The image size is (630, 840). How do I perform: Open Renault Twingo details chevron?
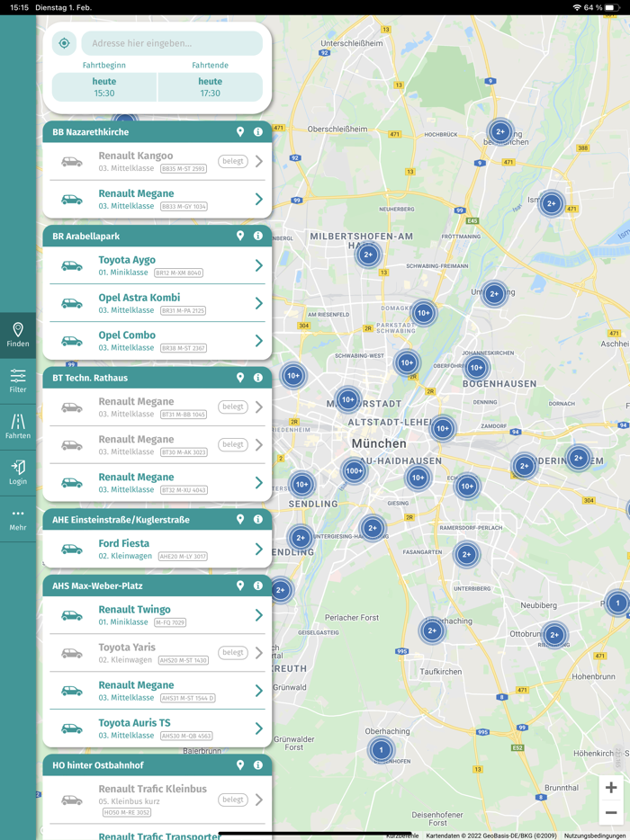click(x=259, y=615)
